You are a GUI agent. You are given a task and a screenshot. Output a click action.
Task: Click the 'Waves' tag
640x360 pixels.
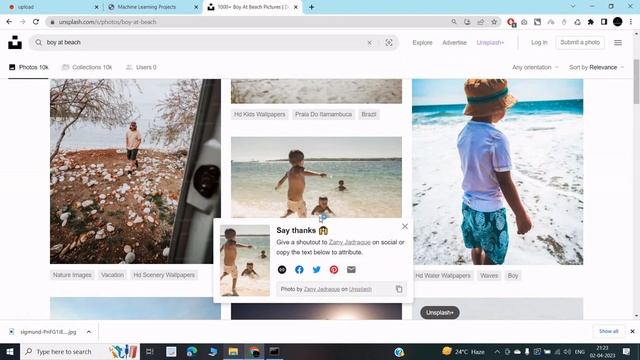tap(489, 276)
